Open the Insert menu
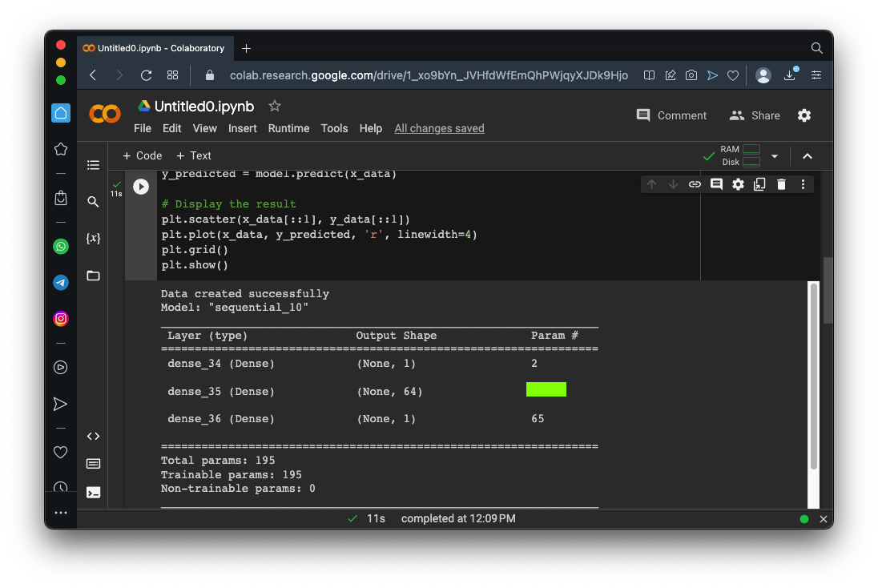 pyautogui.click(x=242, y=128)
